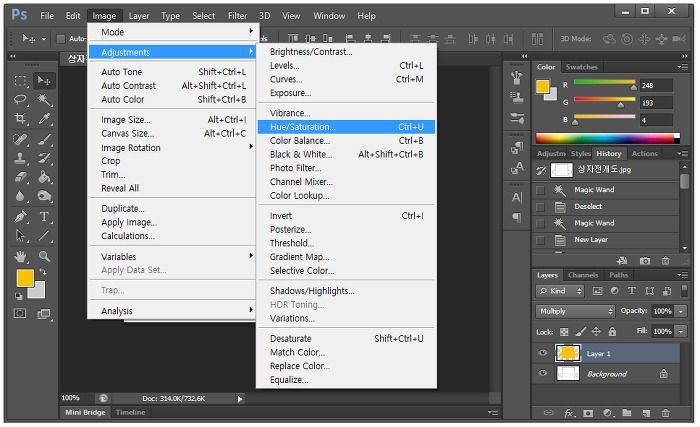700x427 pixels.
Task: Click the Layer 1 thumbnail
Action: (x=568, y=353)
